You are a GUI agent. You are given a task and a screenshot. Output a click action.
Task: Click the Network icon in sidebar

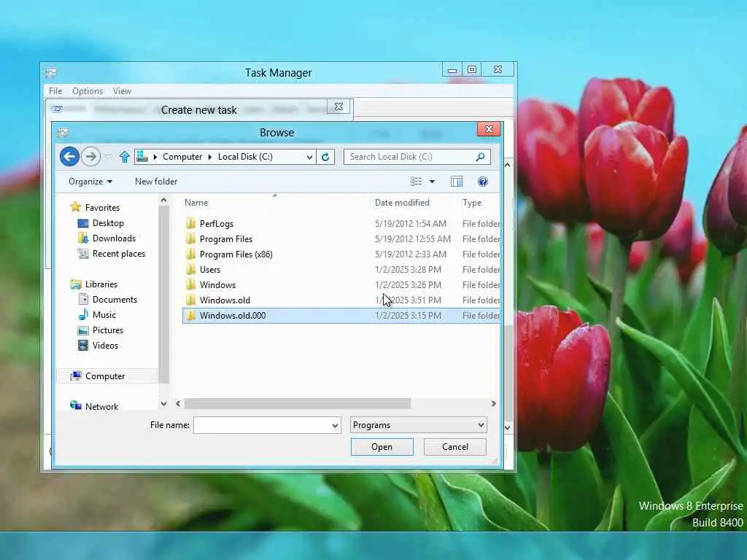(x=75, y=405)
